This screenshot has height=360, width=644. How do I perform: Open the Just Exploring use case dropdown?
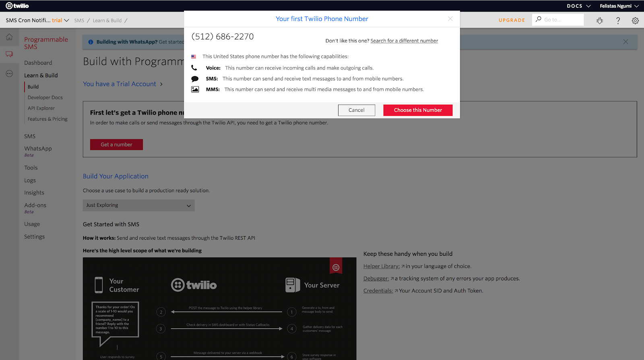click(139, 205)
